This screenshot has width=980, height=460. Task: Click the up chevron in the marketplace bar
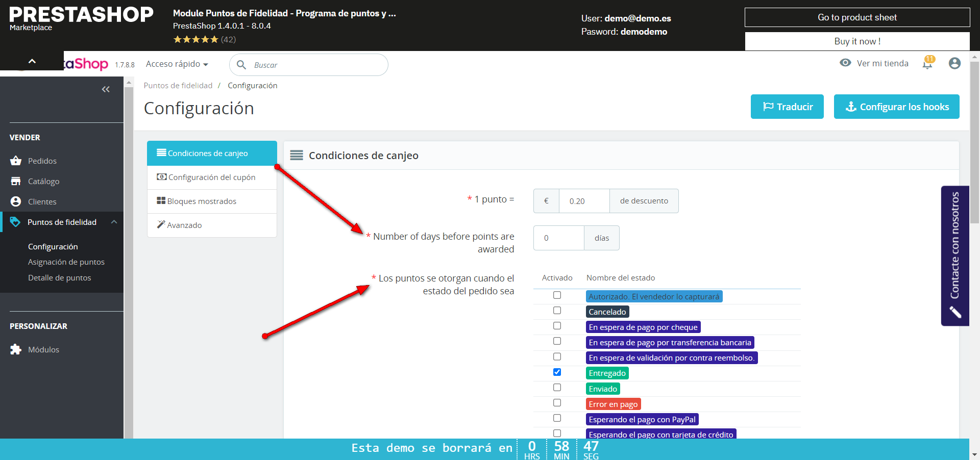[32, 61]
